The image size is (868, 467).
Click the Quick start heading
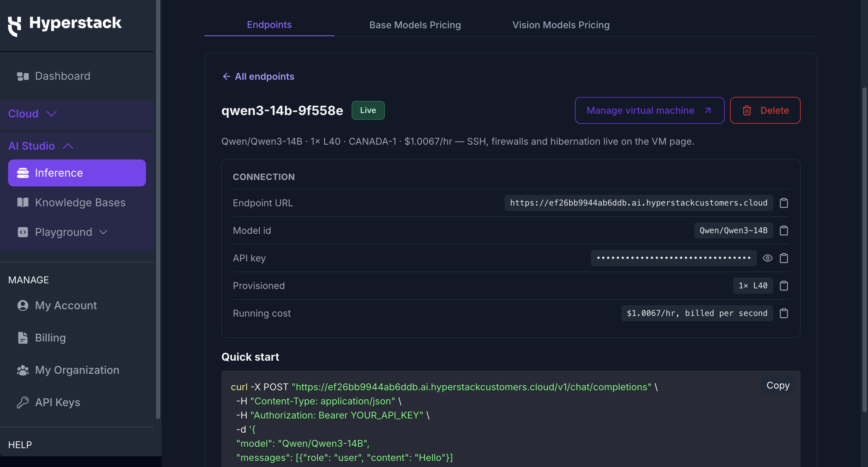(x=250, y=357)
